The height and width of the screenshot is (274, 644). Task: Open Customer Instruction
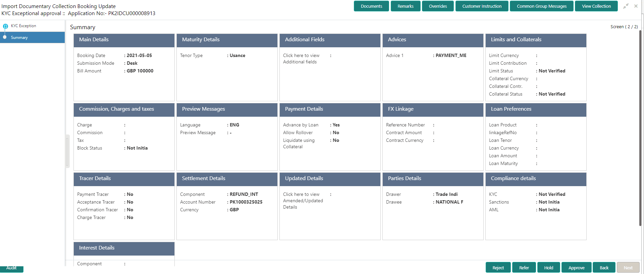[482, 6]
